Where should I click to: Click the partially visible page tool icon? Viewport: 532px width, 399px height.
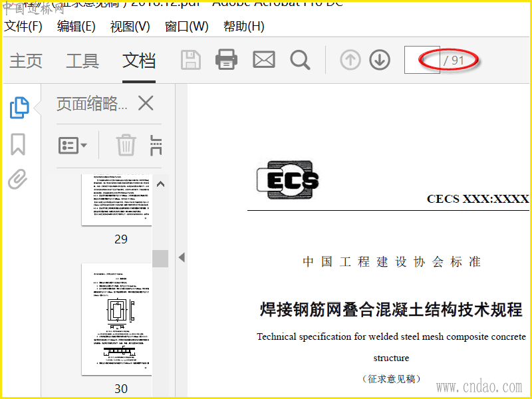[156, 145]
